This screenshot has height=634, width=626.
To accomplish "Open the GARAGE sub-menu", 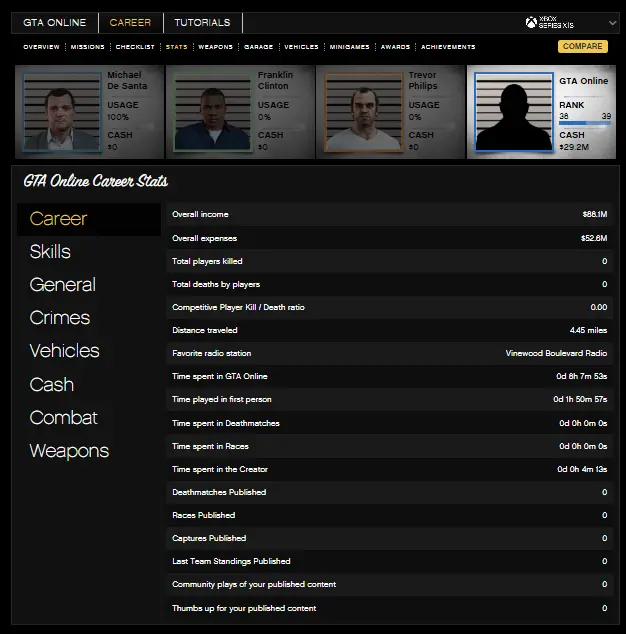I will tap(259, 47).
